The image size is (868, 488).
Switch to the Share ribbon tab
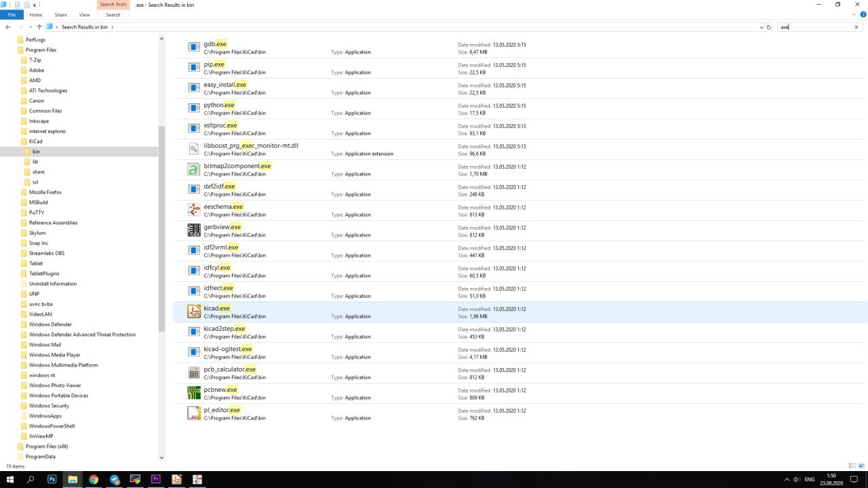61,14
